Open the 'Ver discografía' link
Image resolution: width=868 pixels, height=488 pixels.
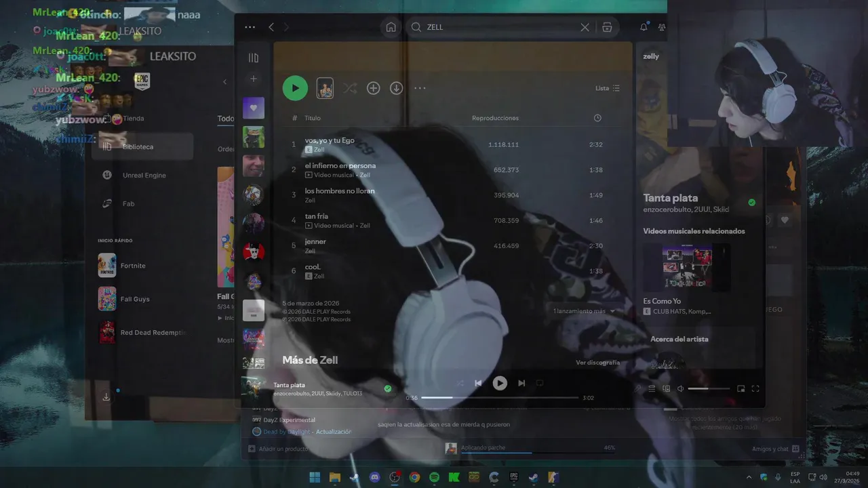[597, 363]
